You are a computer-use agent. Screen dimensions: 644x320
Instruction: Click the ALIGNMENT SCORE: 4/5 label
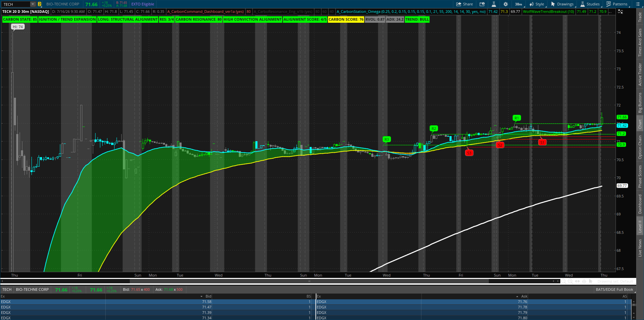point(305,19)
